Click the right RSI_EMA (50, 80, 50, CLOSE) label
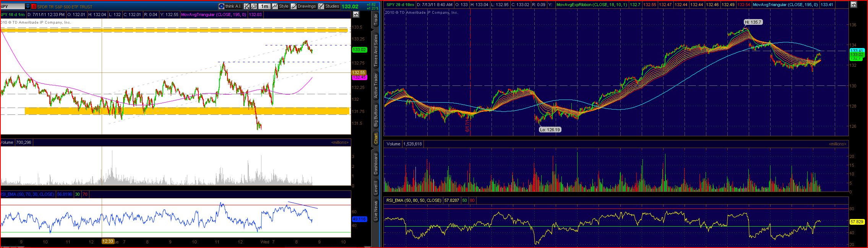Screen dimensions: 868x248 click(414, 200)
